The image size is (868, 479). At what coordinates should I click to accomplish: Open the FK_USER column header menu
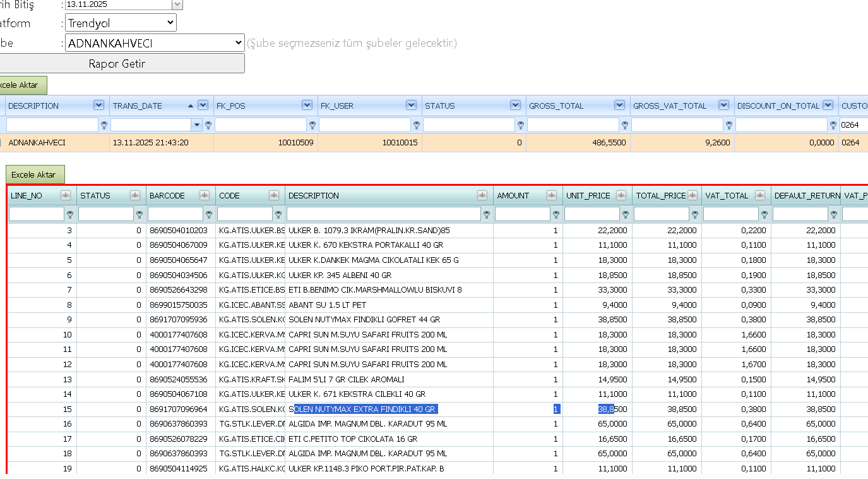point(411,106)
